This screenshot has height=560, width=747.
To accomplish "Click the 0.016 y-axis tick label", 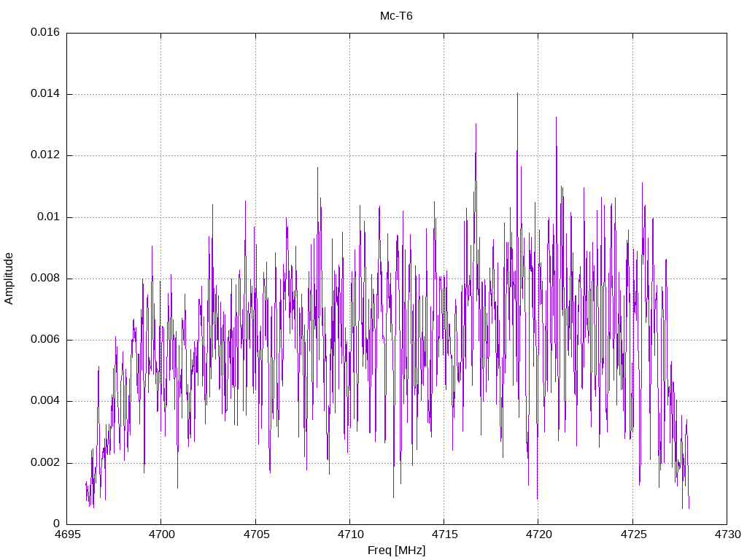I will pos(45,32).
